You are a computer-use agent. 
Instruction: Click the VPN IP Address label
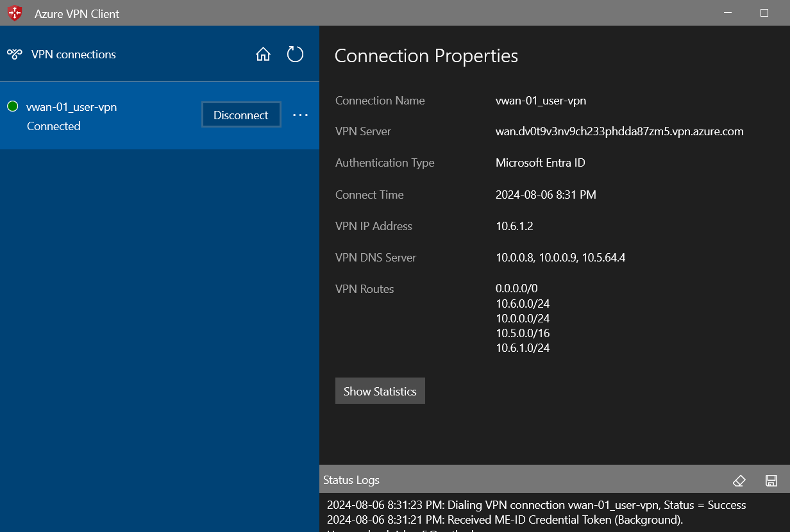pos(374,226)
